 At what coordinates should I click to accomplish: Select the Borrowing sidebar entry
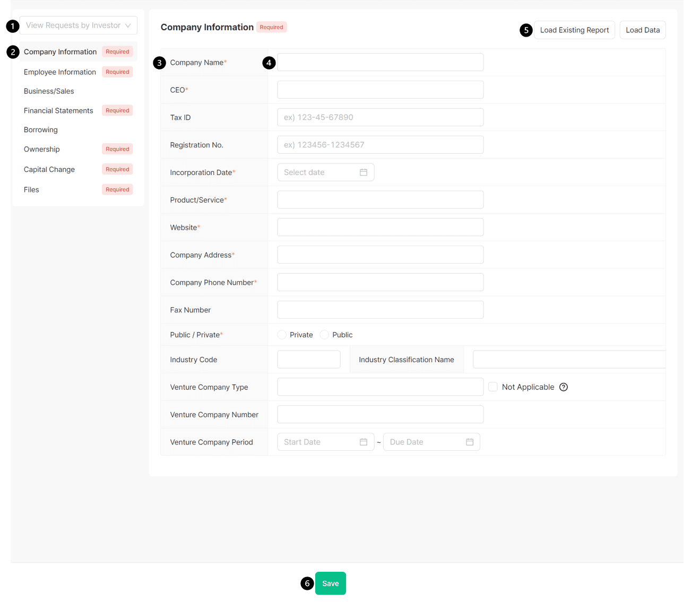point(41,129)
